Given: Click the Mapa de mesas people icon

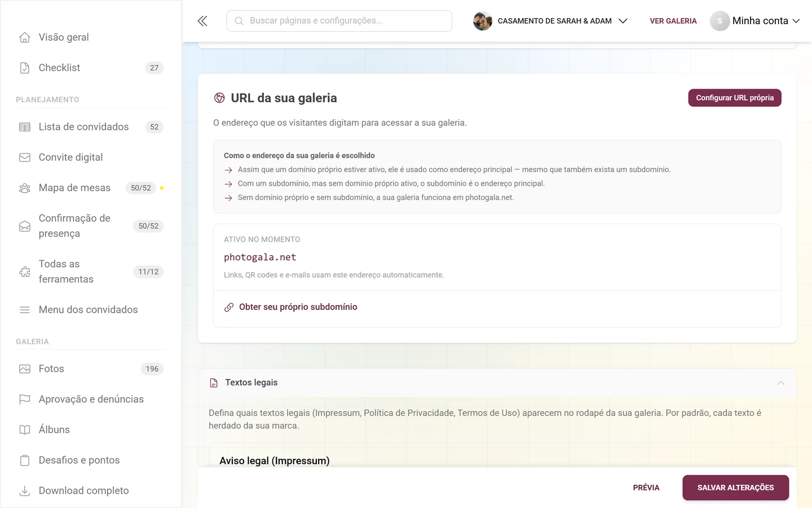Looking at the screenshot, I should click(x=25, y=188).
